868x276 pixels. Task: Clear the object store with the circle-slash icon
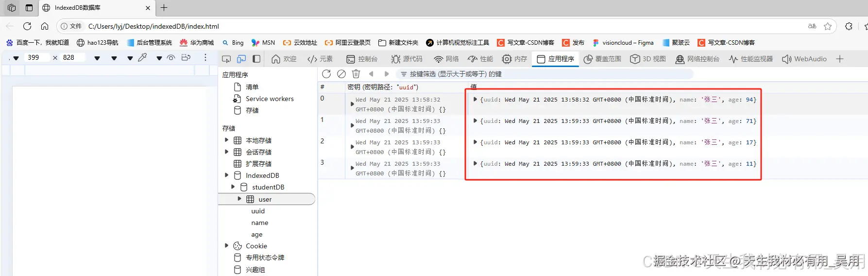pyautogui.click(x=341, y=74)
